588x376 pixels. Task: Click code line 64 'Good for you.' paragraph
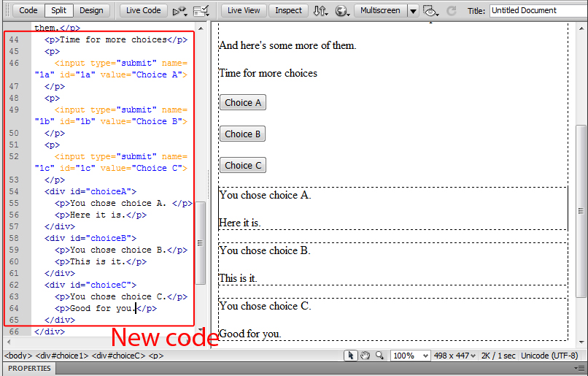105,308
